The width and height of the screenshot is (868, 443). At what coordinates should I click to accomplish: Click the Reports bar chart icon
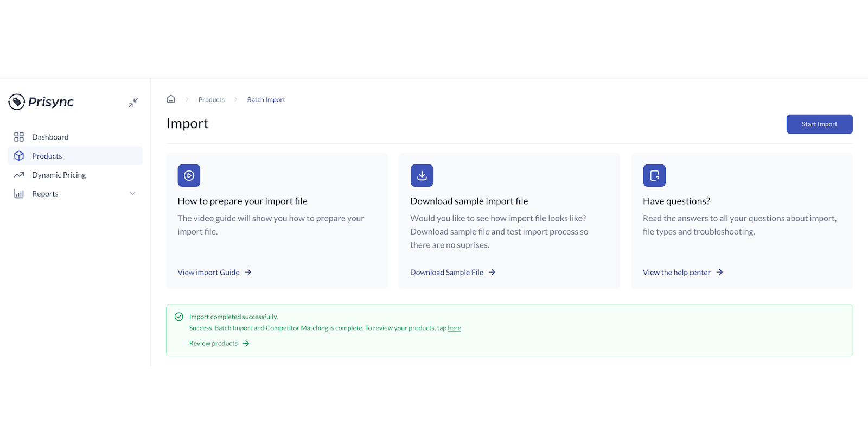[x=19, y=194]
